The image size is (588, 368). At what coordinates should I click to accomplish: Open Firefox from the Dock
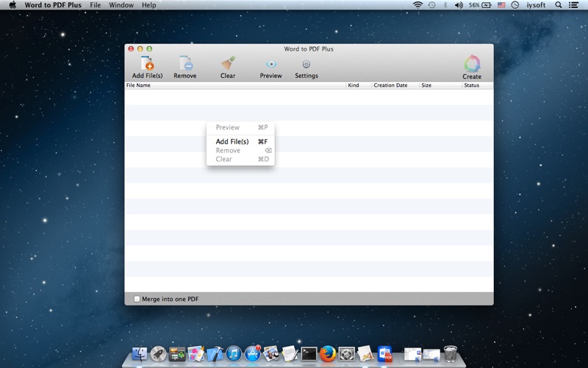328,354
